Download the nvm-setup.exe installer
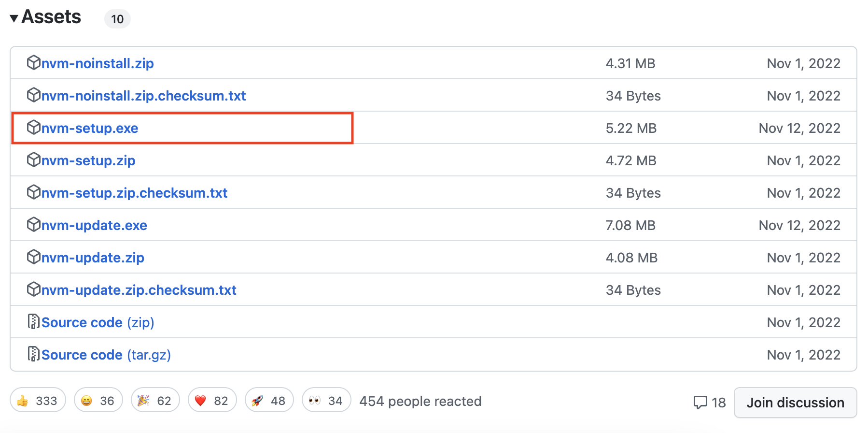The image size is (868, 433). click(90, 128)
